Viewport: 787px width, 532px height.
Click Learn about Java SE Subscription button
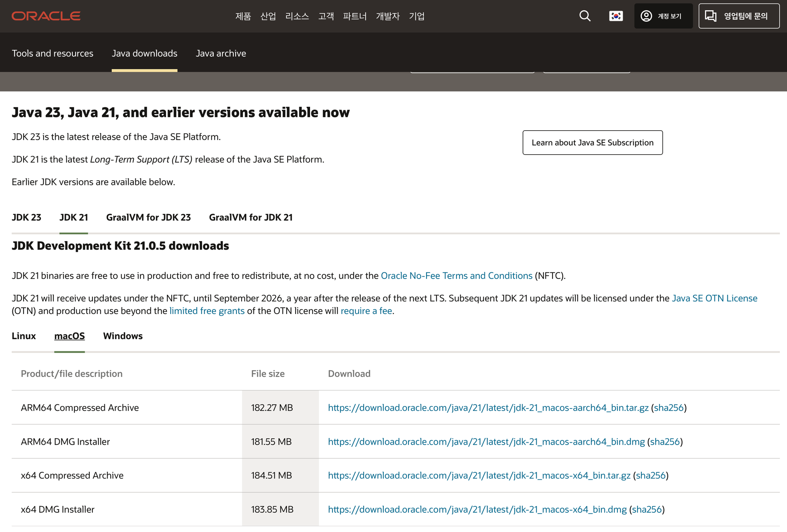click(593, 142)
